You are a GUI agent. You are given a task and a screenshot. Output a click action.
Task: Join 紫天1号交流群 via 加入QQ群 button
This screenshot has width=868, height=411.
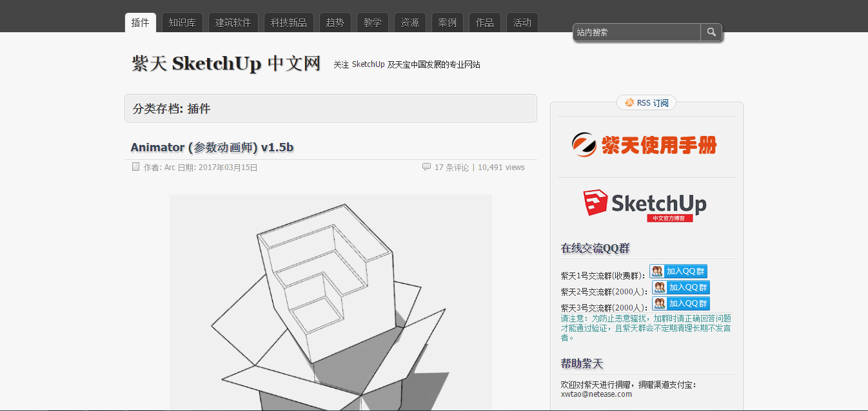click(678, 271)
